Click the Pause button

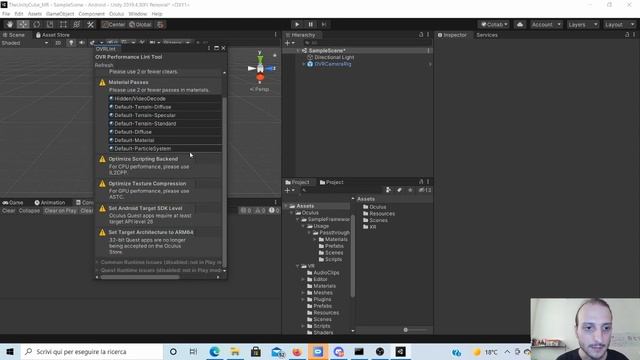coord(310,24)
